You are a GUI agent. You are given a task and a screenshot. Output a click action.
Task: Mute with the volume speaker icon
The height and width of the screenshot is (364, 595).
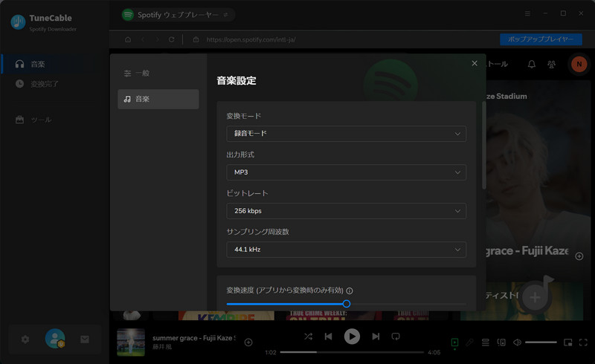517,342
